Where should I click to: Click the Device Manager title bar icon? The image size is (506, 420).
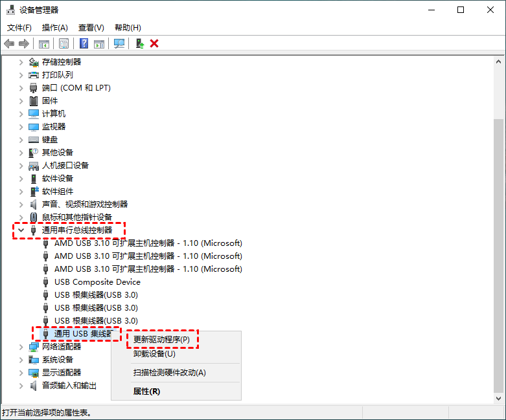[x=10, y=10]
